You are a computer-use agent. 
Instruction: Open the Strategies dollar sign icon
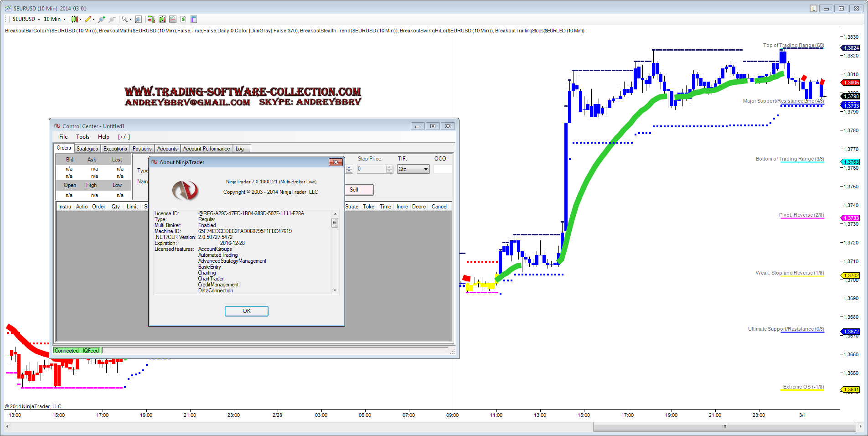tap(183, 19)
